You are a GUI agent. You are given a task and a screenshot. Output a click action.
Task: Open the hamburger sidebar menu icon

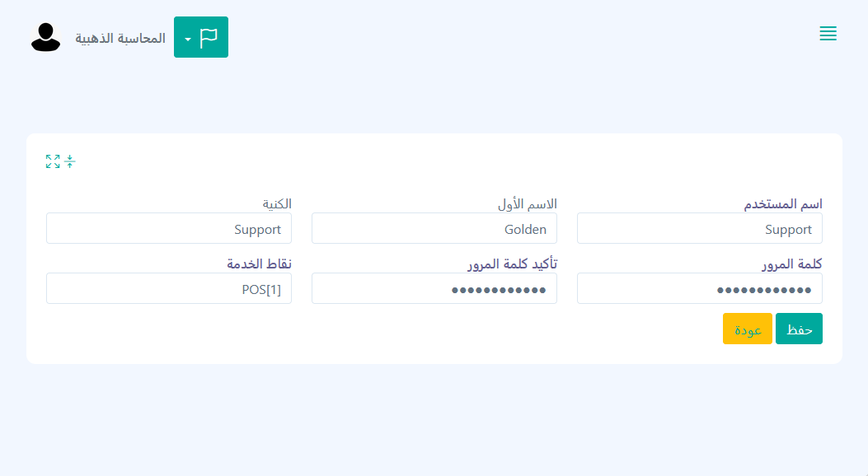point(828,34)
